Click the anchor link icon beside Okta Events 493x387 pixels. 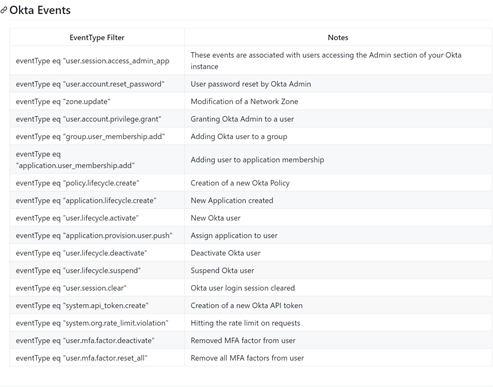coord(3,10)
